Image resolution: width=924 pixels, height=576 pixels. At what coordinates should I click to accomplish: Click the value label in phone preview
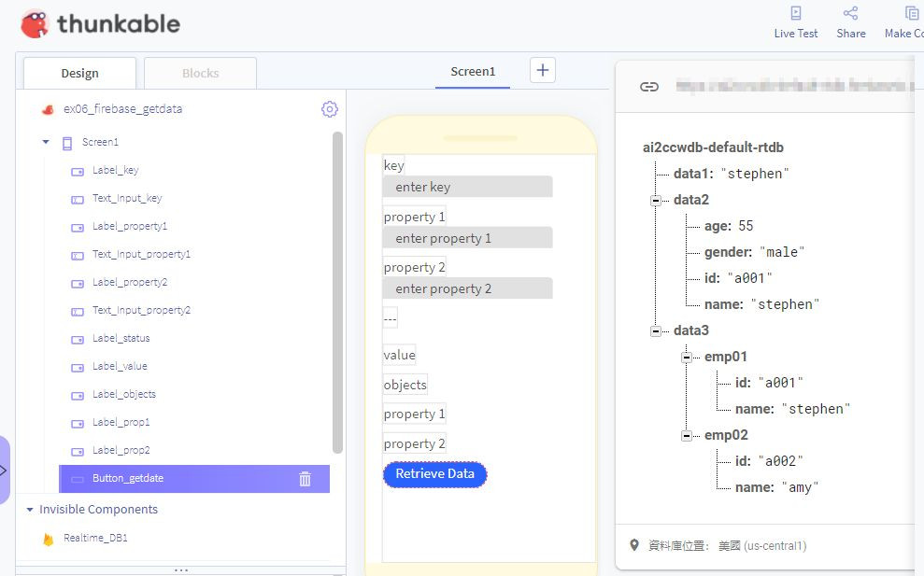399,355
